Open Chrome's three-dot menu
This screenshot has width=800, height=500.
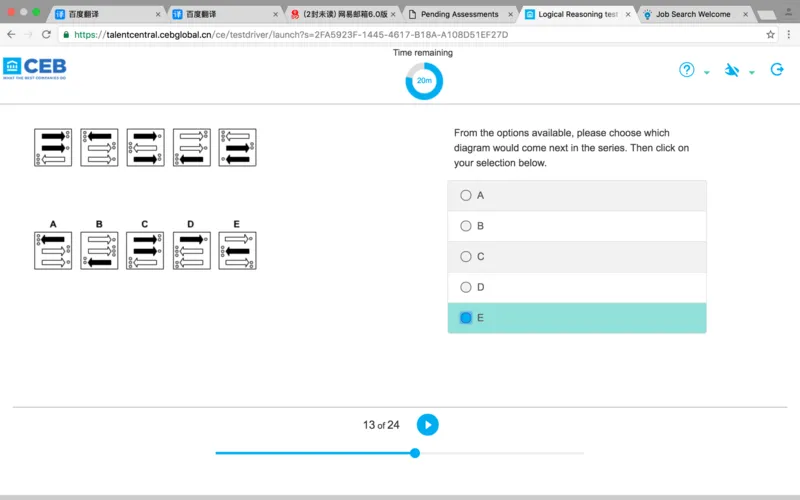(788, 34)
